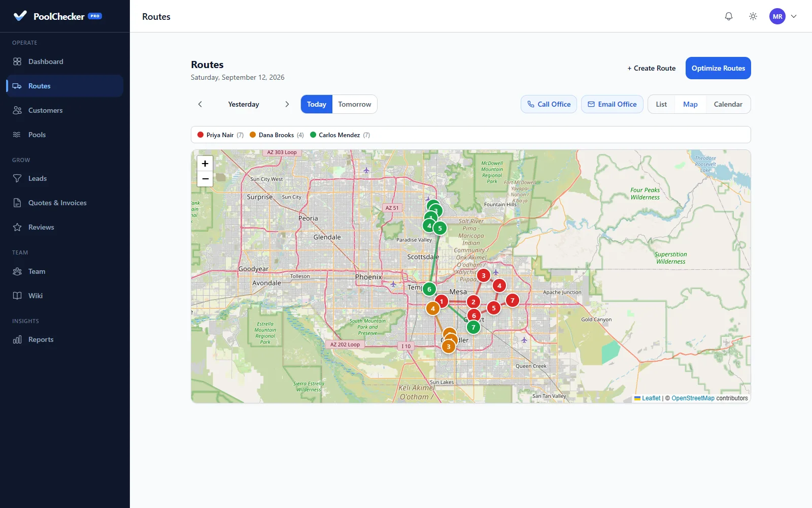Viewport: 812px width, 508px height.
Task: Click red stop marker 4
Action: click(x=499, y=285)
